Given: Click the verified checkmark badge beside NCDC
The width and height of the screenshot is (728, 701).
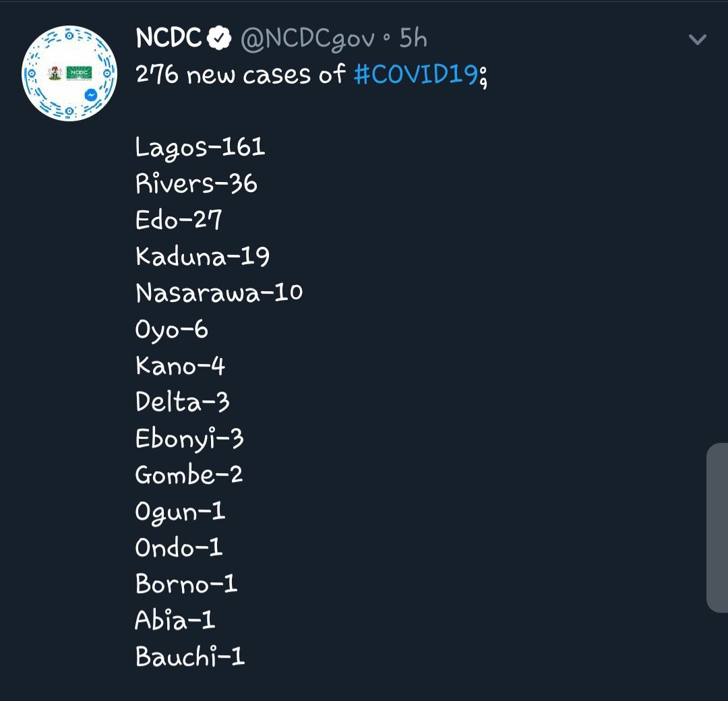Looking at the screenshot, I should point(219,38).
